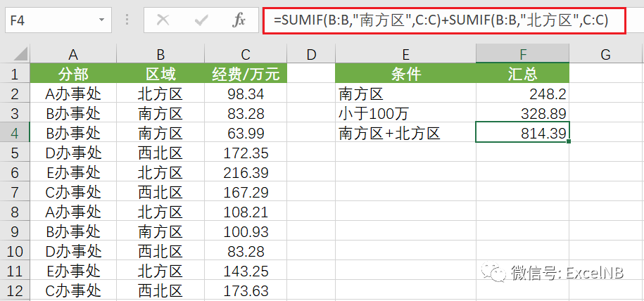
Task: Select row 12 header
Action: pyautogui.click(x=15, y=291)
